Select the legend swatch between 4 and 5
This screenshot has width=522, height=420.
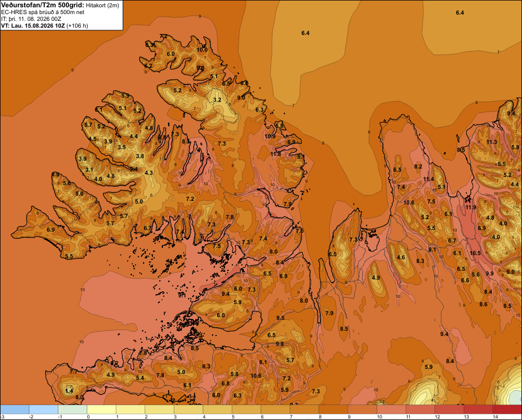coord(217,410)
